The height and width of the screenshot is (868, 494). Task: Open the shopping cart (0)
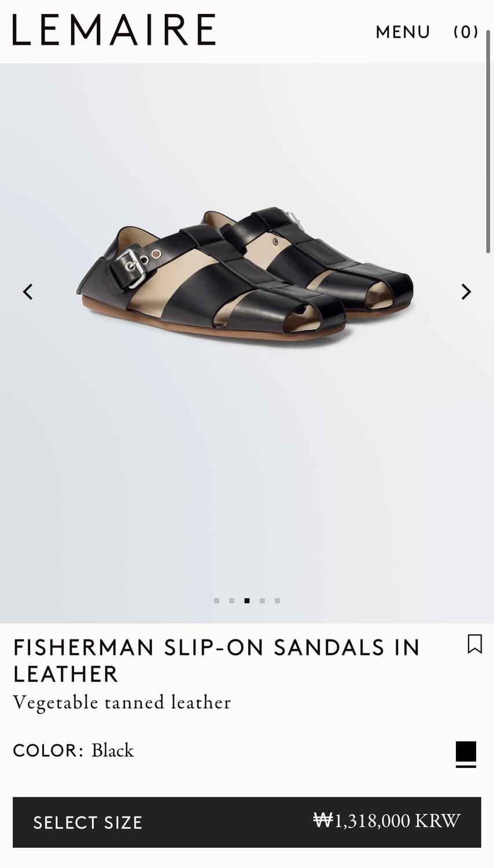tap(466, 32)
